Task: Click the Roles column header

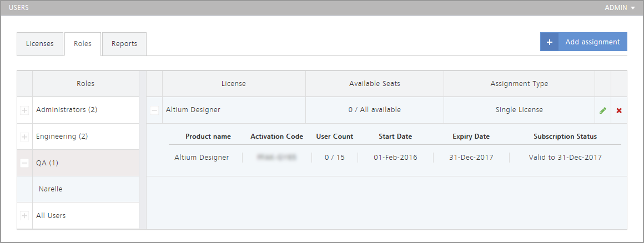Action: point(85,84)
